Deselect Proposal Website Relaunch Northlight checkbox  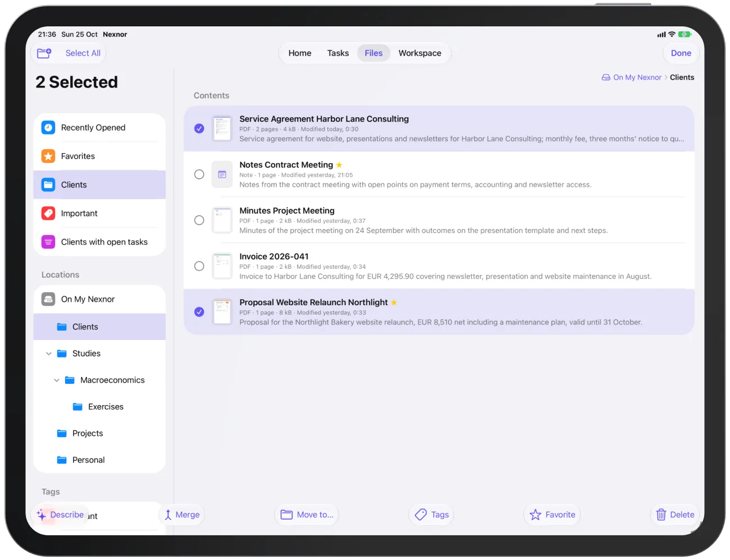[x=199, y=312]
